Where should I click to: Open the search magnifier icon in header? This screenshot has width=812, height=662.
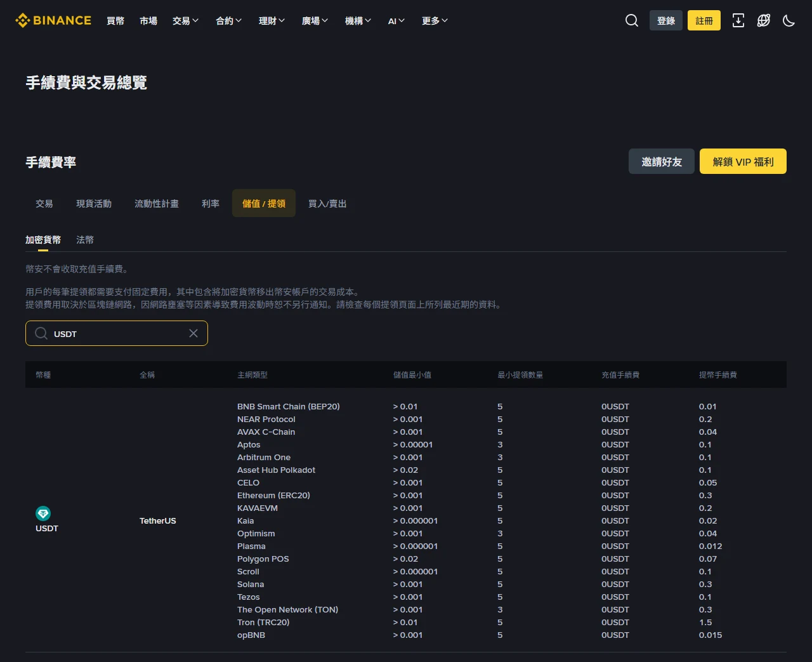coord(632,20)
